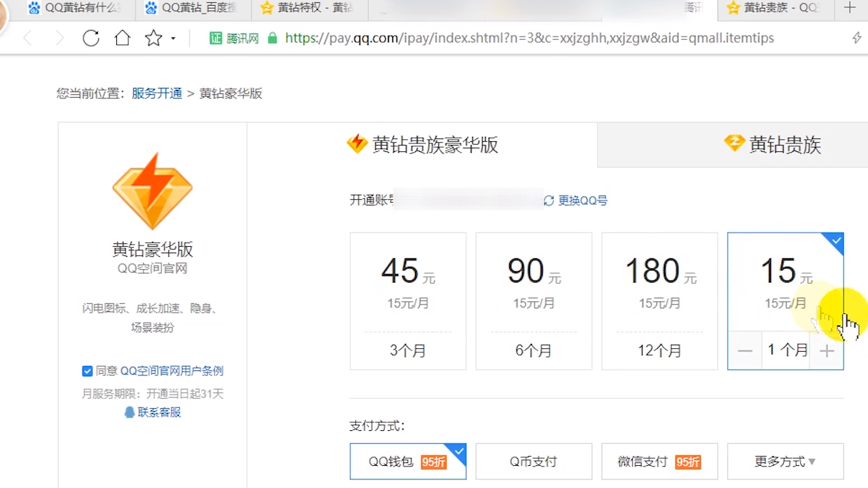Expand the 更多方式 payment dropdown
The width and height of the screenshot is (868, 488).
pos(785,462)
